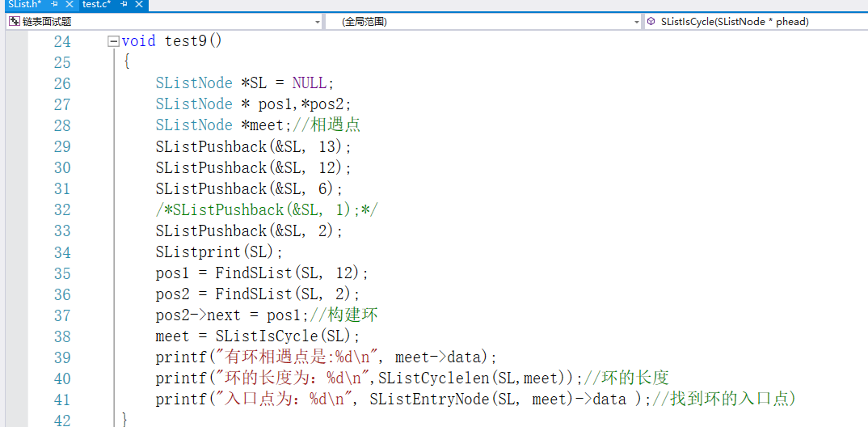Click 'SListPushback(&SL, 6);' line
The height and width of the screenshot is (427, 868).
click(249, 188)
